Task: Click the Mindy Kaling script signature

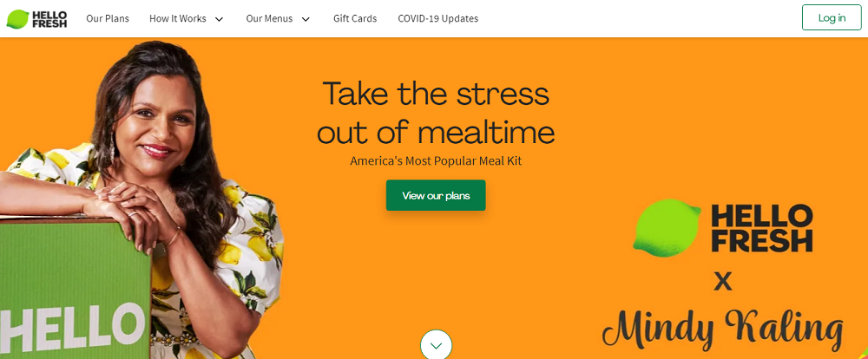Action: coord(722,330)
